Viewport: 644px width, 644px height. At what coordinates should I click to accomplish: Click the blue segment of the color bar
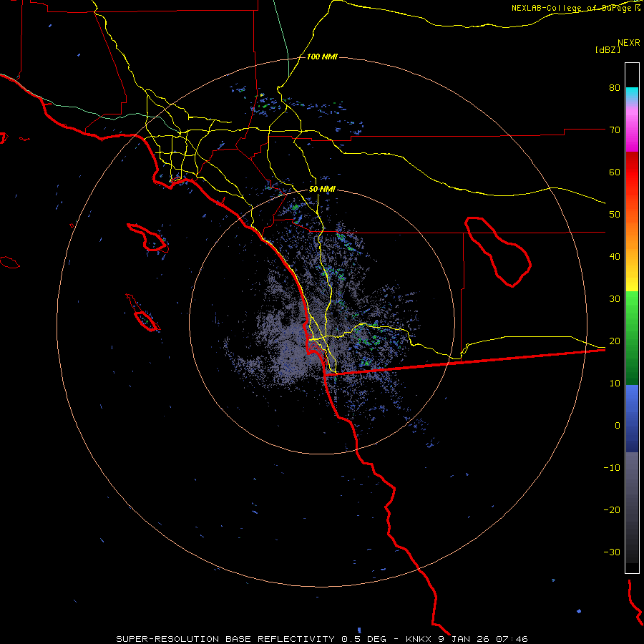(x=632, y=419)
